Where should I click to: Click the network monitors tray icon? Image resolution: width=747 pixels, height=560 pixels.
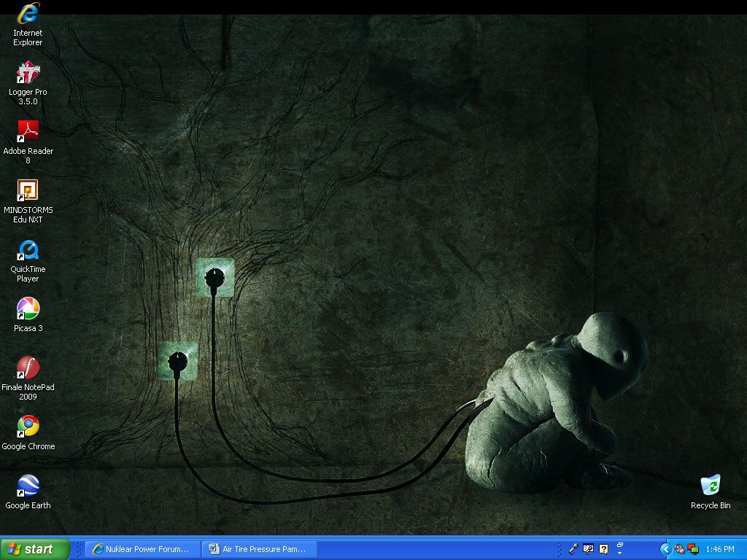693,549
